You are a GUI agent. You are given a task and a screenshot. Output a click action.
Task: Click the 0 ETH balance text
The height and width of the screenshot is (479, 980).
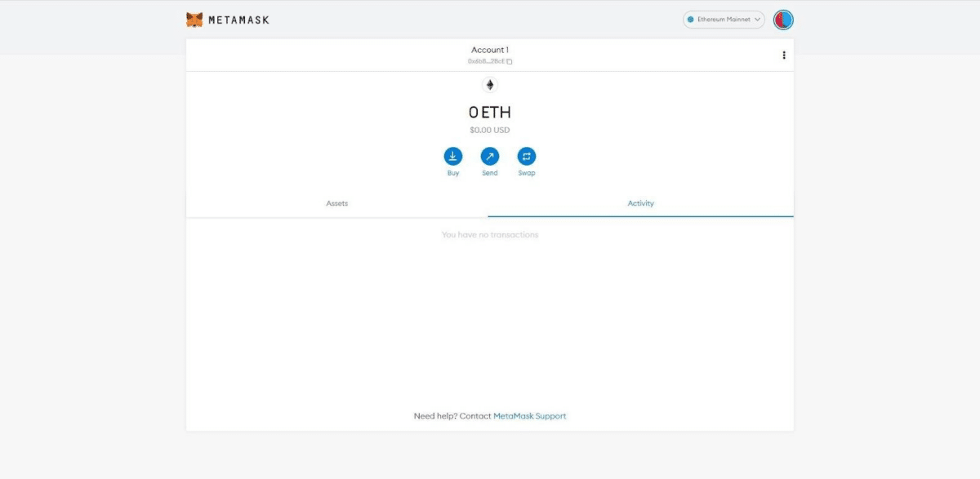(490, 113)
